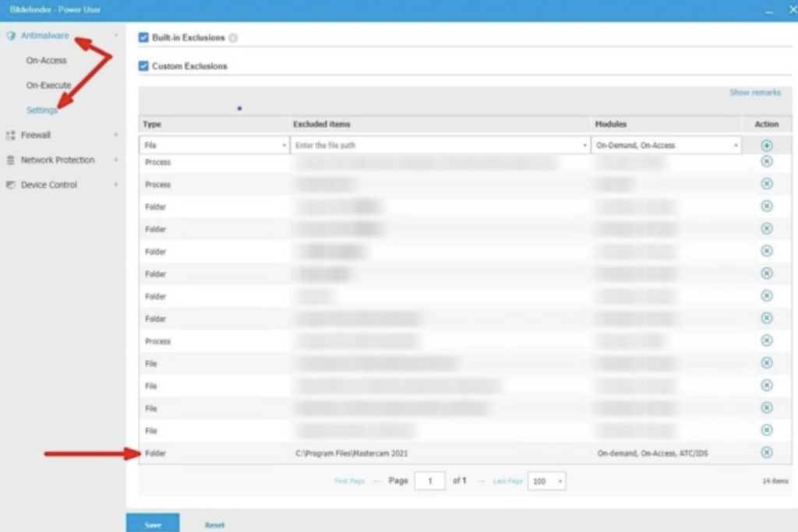Remove the File exclusion directly above Mastercam row
798x532 pixels.
tap(767, 430)
